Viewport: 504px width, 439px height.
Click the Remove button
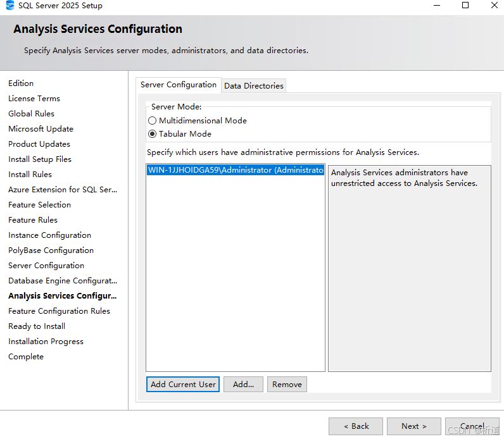(287, 384)
